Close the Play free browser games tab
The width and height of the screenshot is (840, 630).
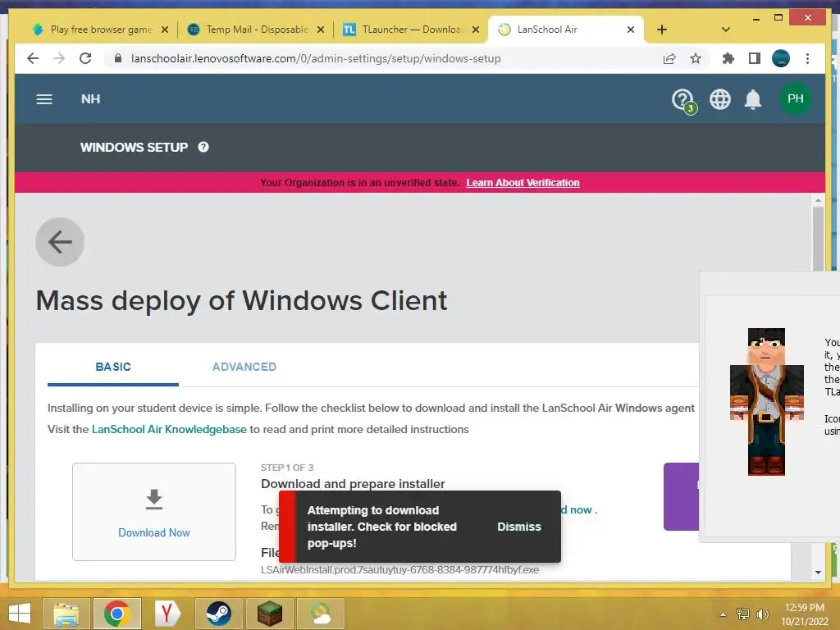tap(165, 30)
